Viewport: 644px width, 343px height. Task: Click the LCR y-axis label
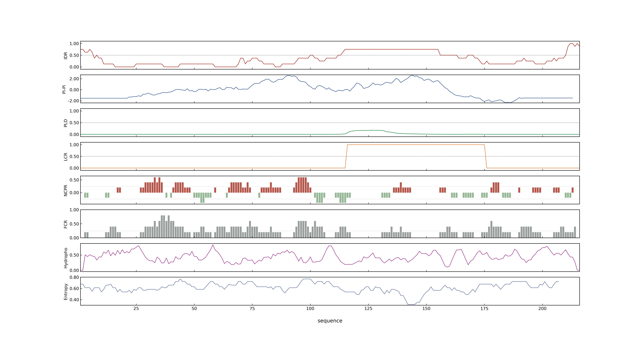tap(66, 157)
